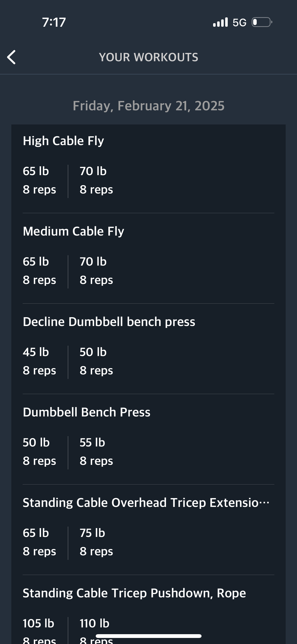Open the High Cable Fly exercise
Image resolution: width=297 pixels, height=644 pixels.
(x=63, y=141)
